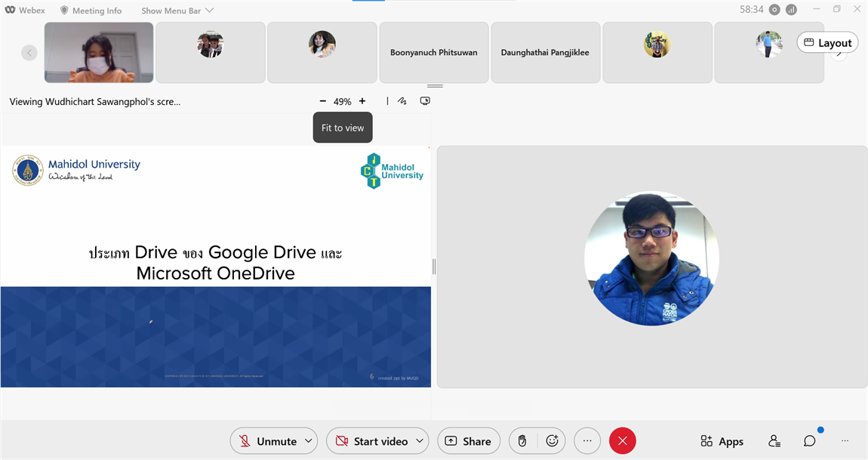Image resolution: width=868 pixels, height=460 pixels.
Task: Raise hand in the meeting
Action: pyautogui.click(x=522, y=441)
